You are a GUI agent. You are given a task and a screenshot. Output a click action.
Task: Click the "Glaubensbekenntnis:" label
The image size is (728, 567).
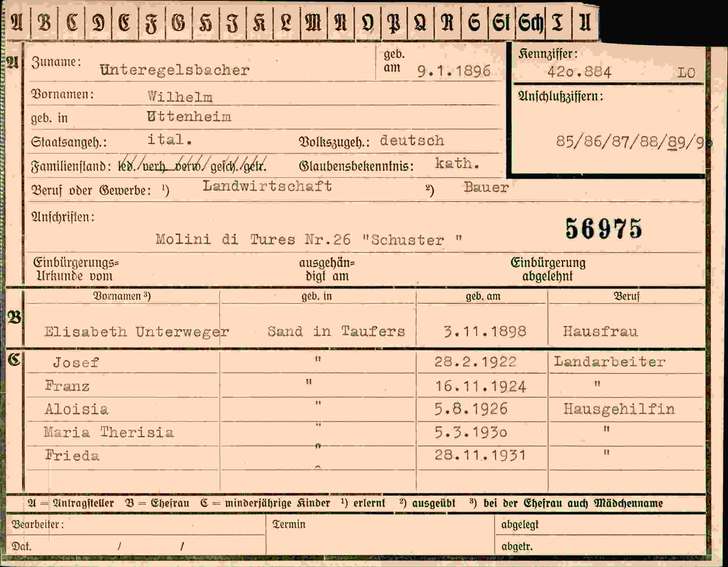pos(356,166)
